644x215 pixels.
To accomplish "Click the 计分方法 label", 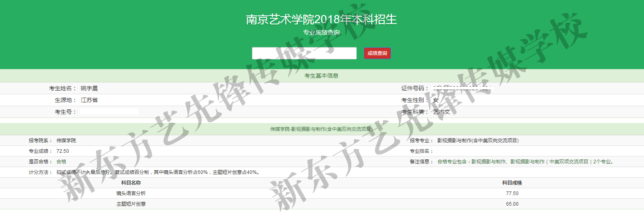I will point(41,172).
